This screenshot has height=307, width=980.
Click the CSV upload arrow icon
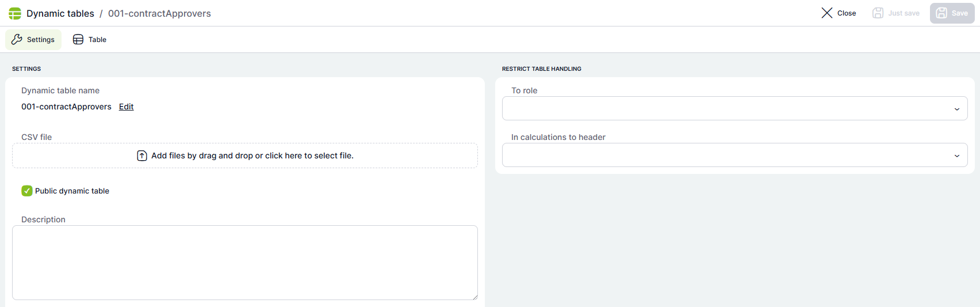[142, 156]
